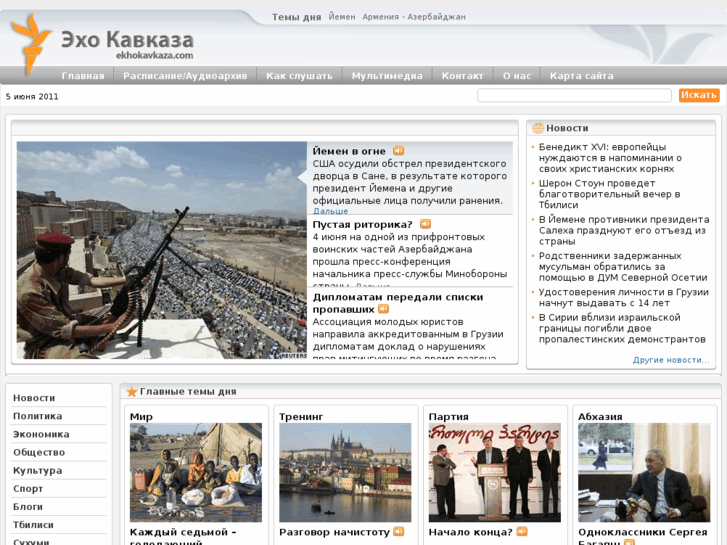Select Общество in the left sidebar

tap(39, 452)
